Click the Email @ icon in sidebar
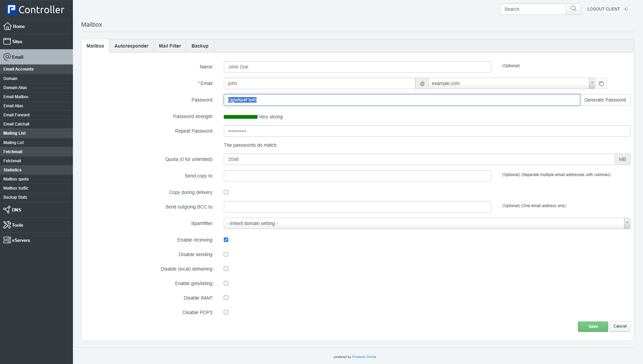Image resolution: width=643 pixels, height=364 pixels. pyautogui.click(x=7, y=57)
